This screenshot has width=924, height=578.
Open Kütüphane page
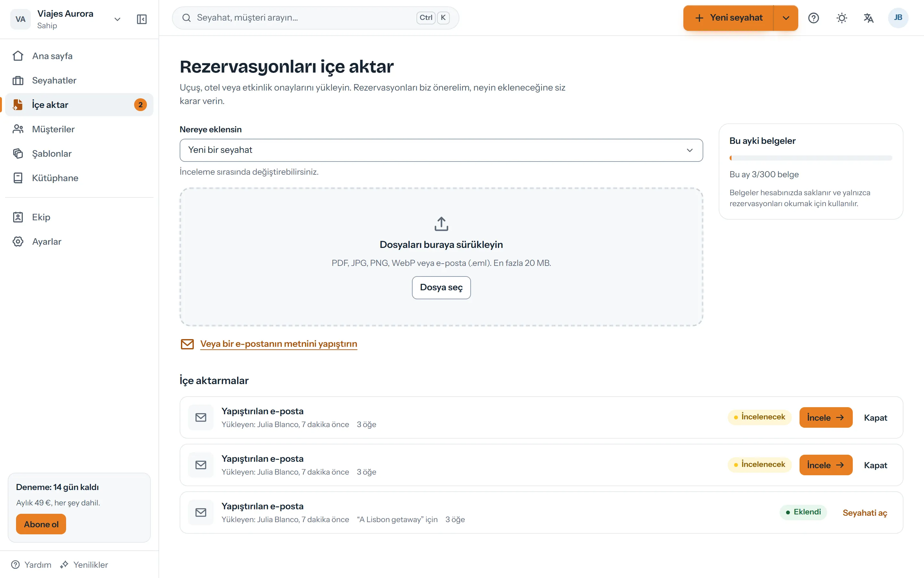tap(79, 178)
